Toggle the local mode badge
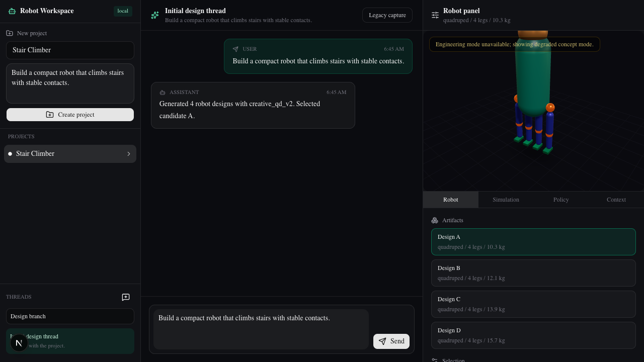The height and width of the screenshot is (362, 644). coord(123,11)
